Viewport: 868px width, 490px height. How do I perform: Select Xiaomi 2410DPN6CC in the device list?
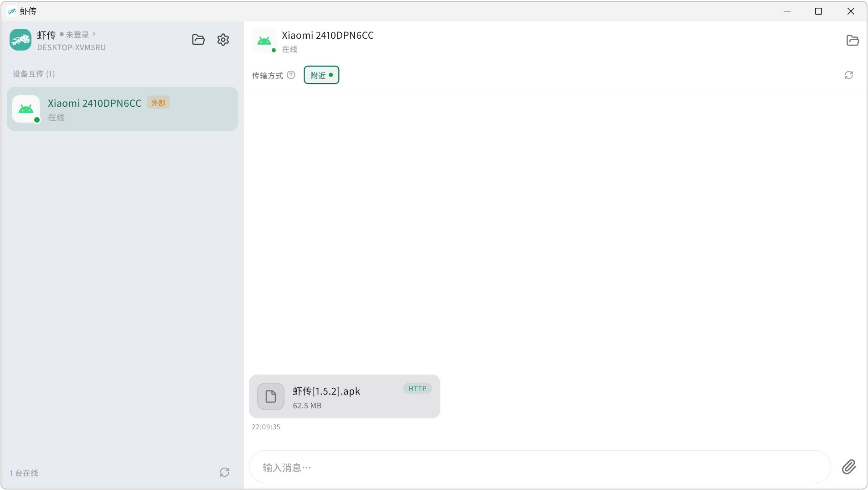tap(123, 109)
